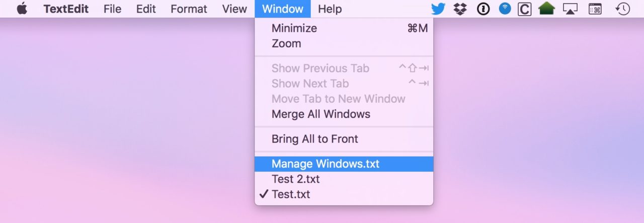Open the Apple menu
This screenshot has width=644, height=223.
point(22,9)
